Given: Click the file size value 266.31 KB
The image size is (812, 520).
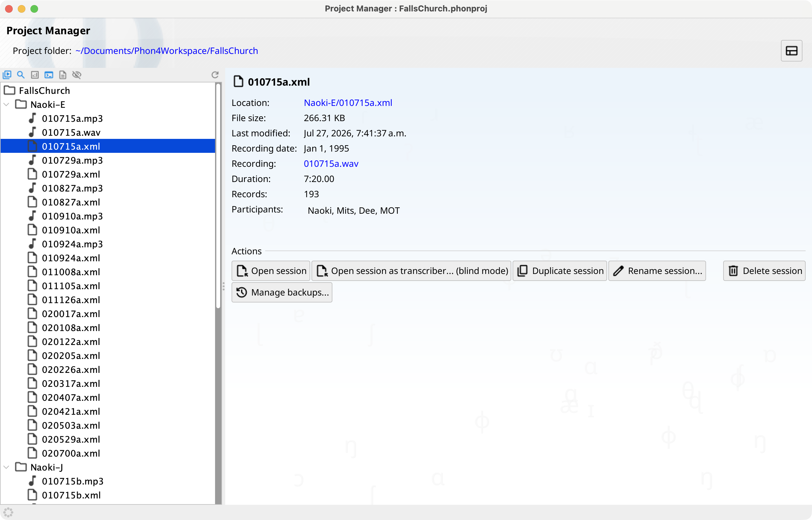Looking at the screenshot, I should [324, 118].
